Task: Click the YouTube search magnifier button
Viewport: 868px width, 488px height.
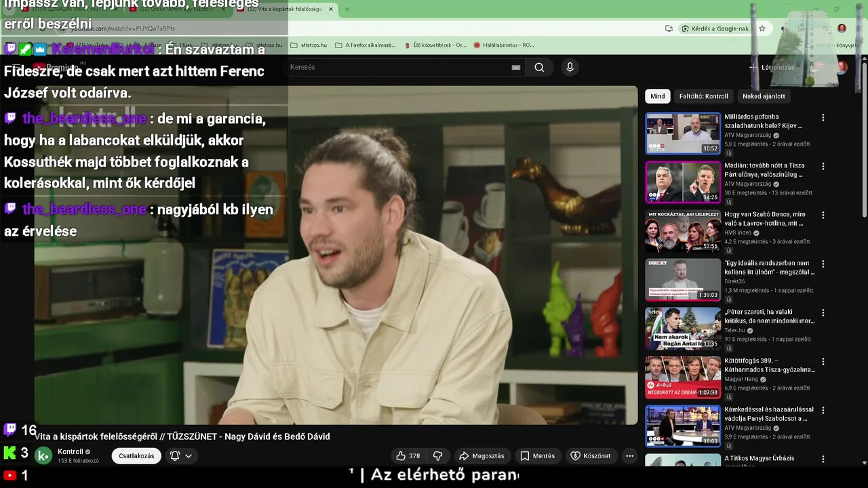Action: [x=539, y=67]
